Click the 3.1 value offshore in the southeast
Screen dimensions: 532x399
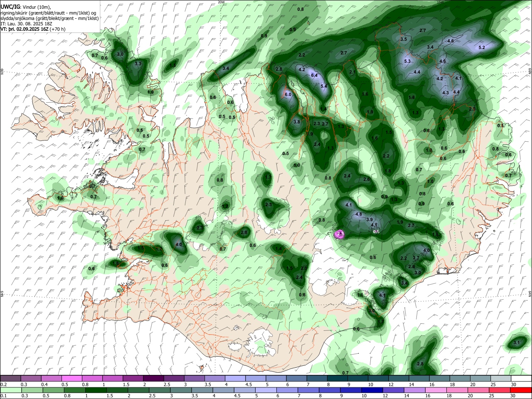tap(517, 342)
